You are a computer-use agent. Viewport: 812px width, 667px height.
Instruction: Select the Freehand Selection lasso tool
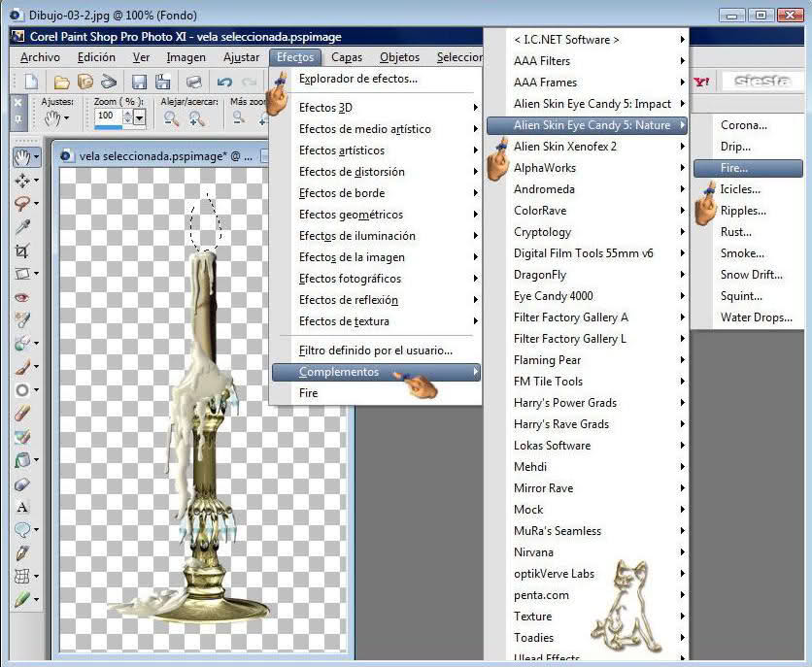click(x=21, y=203)
